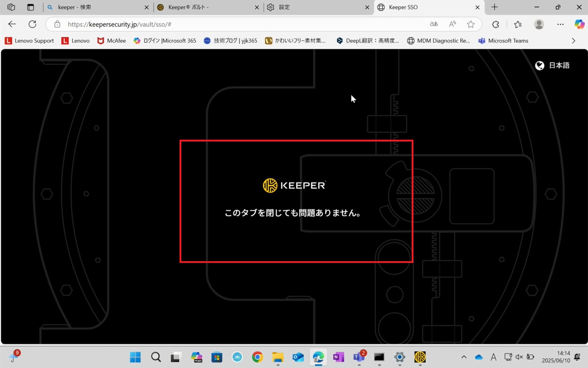Open the favorites list icon
This screenshot has width=588, height=368.
518,24
